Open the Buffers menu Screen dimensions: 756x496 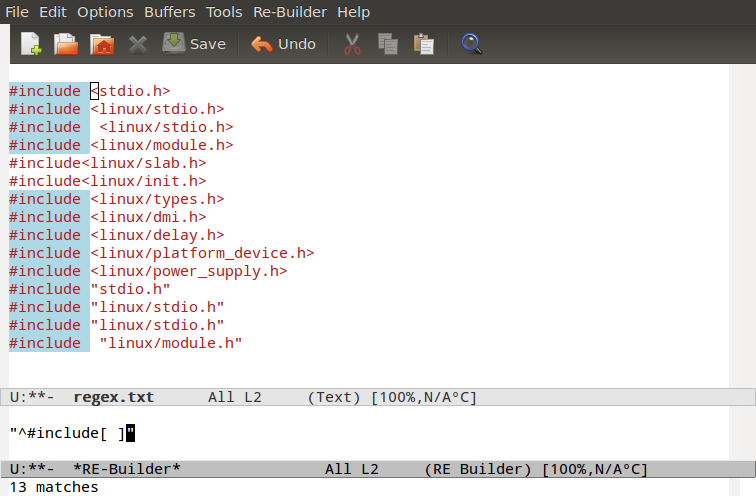[170, 12]
